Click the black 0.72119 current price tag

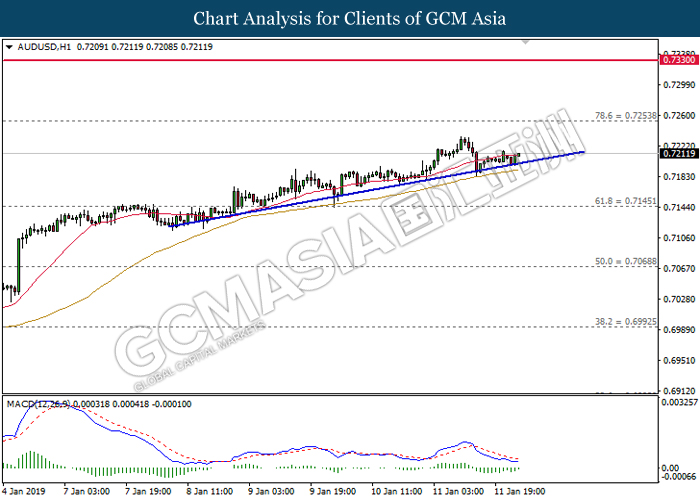click(676, 154)
